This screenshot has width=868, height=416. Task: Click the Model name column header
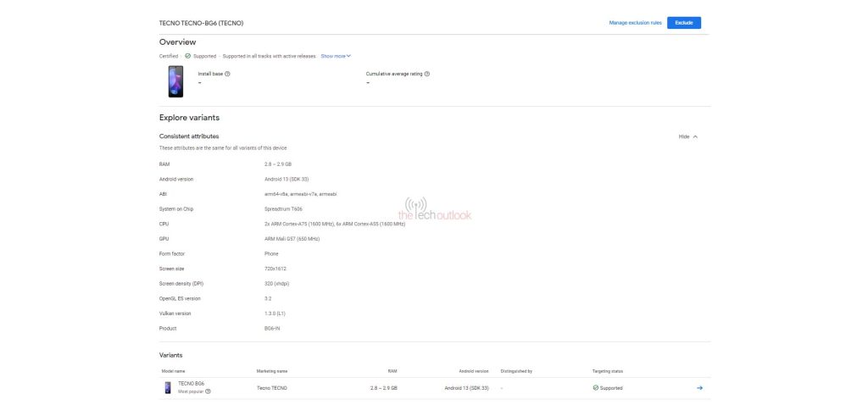click(173, 371)
